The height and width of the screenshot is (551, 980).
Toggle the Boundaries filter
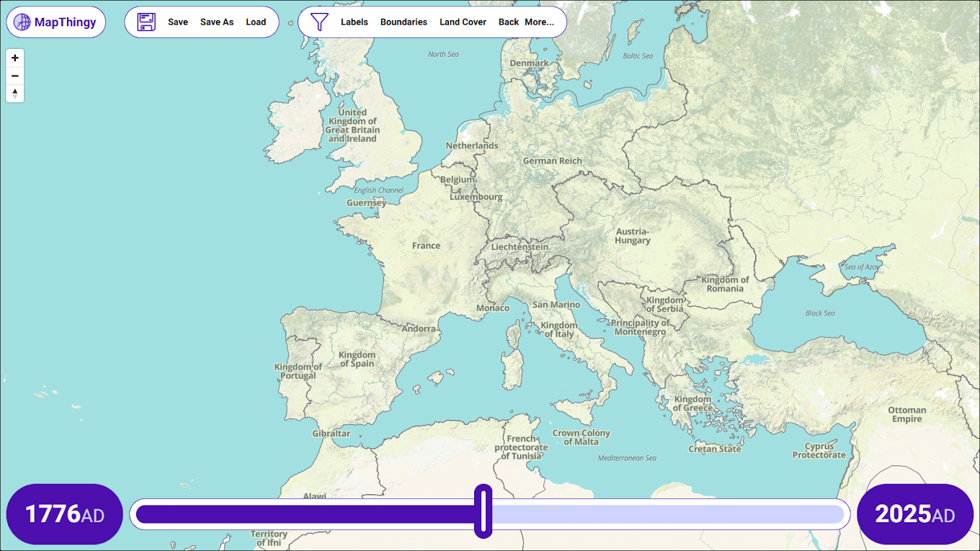point(404,22)
